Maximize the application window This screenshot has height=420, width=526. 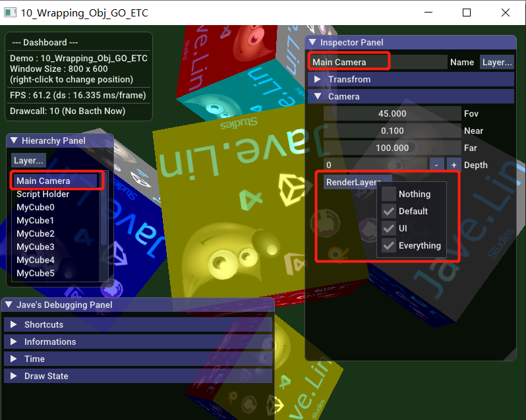(x=467, y=13)
